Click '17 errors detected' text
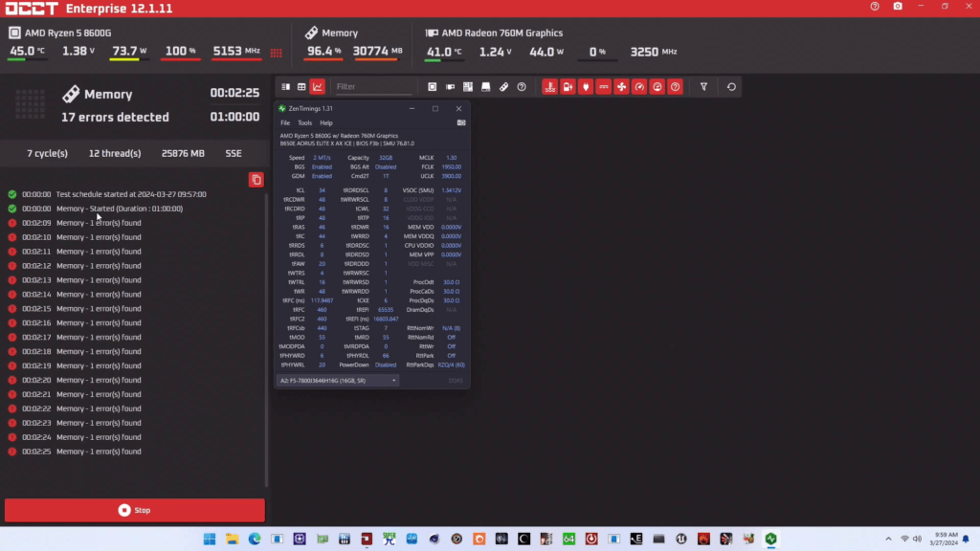Viewport: 980px width, 551px height. point(115,117)
